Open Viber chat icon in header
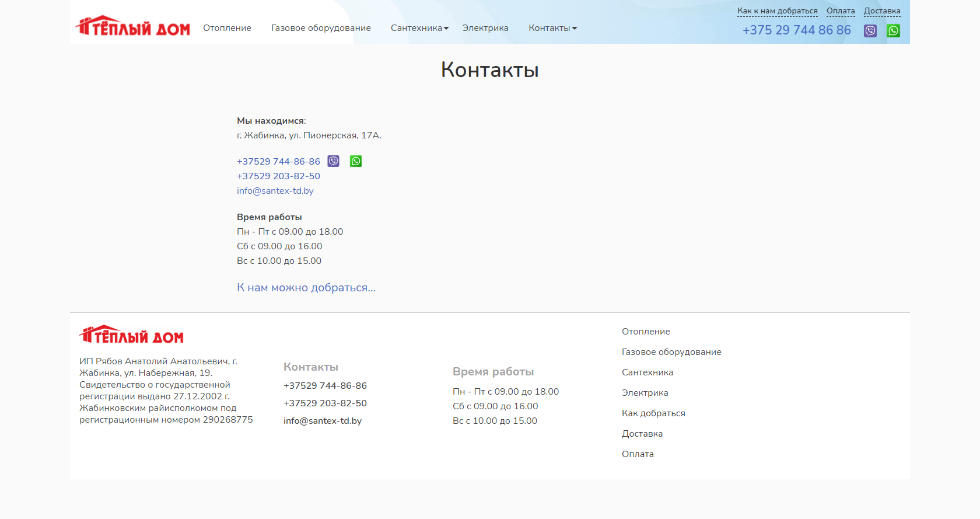Screen dimensions: 980x519 [x=870, y=31]
